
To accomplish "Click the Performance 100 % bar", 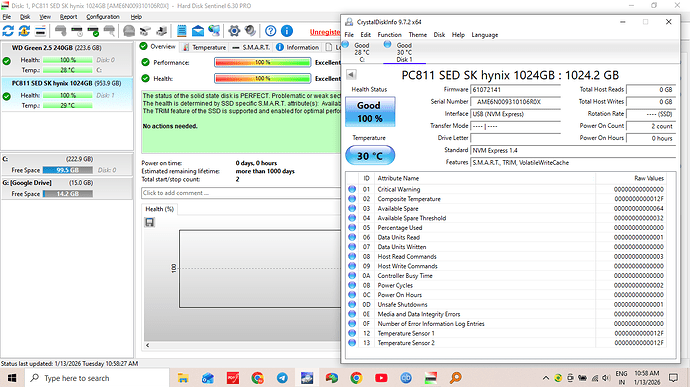I will click(x=262, y=63).
